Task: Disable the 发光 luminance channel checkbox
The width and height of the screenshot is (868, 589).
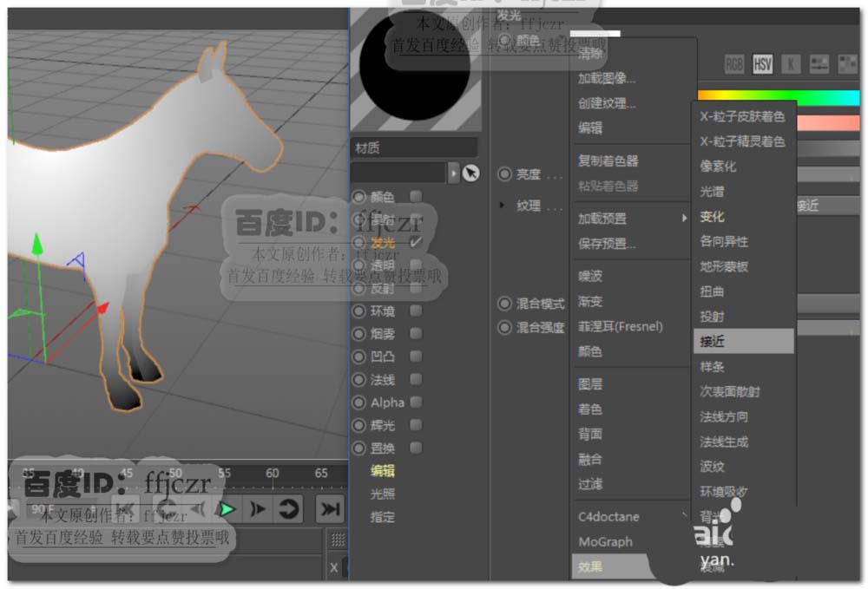Action: [415, 243]
